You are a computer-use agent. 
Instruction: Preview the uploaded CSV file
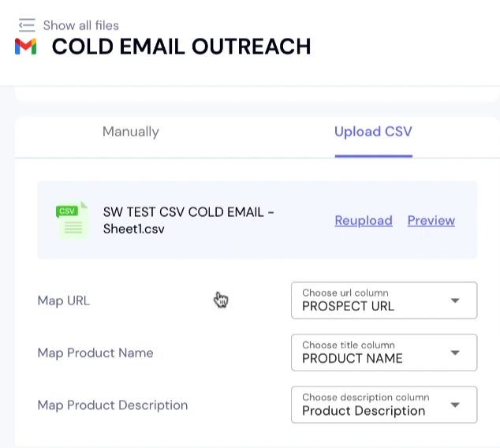[431, 221]
